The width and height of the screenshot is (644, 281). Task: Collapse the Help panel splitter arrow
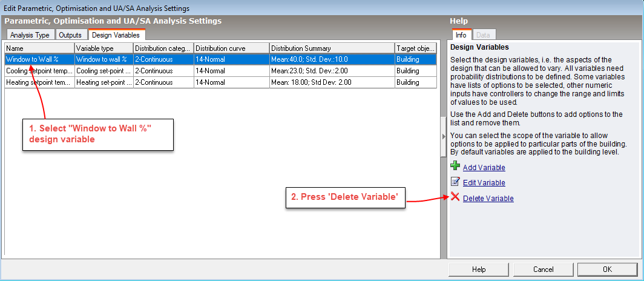444,137
